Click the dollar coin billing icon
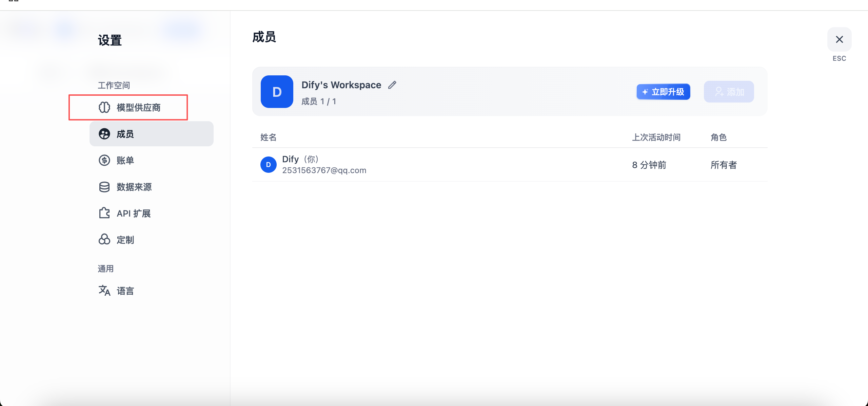This screenshot has width=868, height=406. [x=104, y=160]
